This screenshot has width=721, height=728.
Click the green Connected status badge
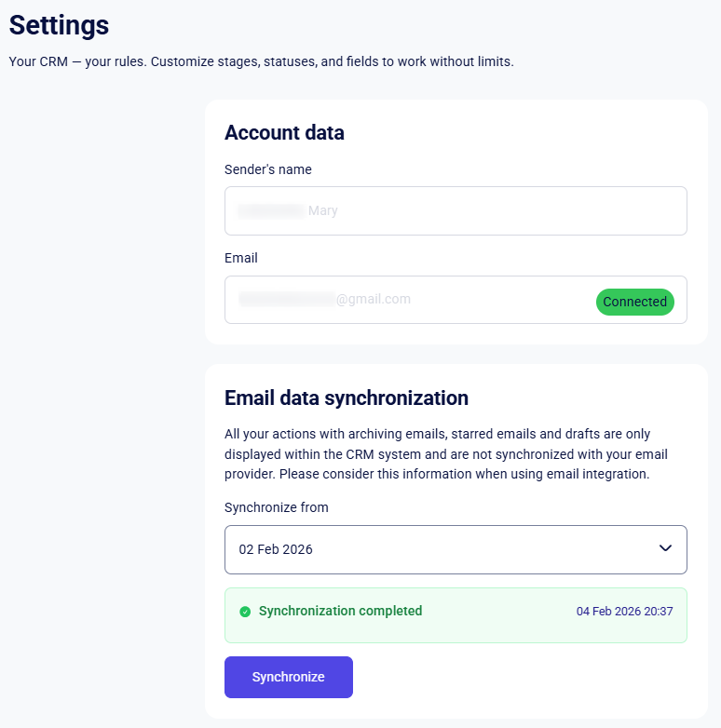click(634, 302)
